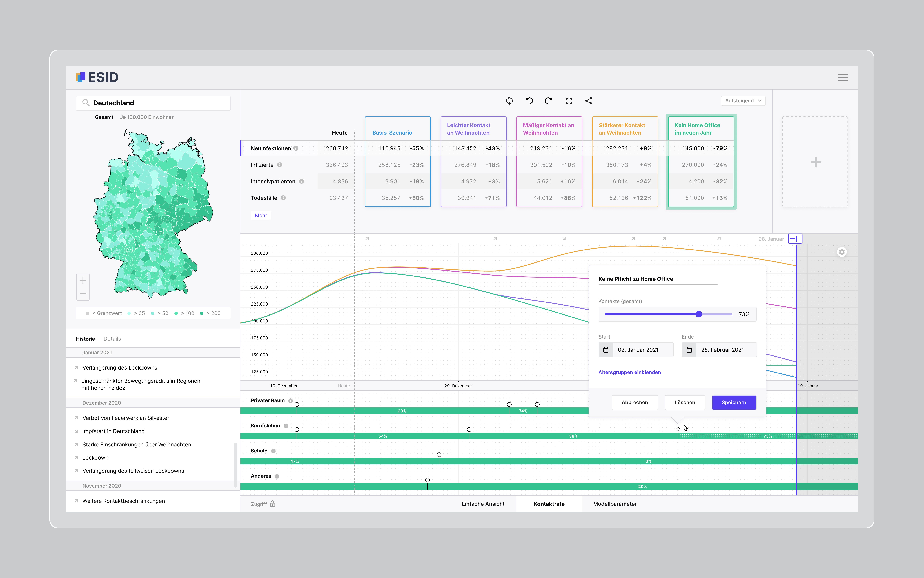Click the Kontakte (gesamt) slider handle
Image resolution: width=924 pixels, height=578 pixels.
699,314
